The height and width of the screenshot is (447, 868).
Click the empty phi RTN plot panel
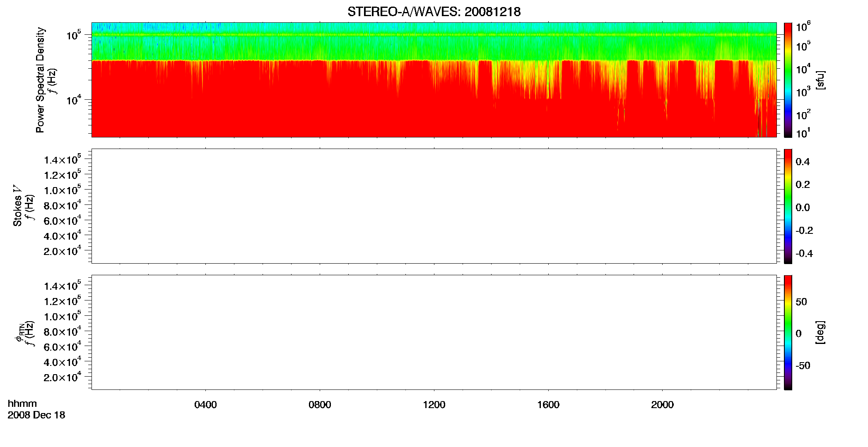coord(434,332)
